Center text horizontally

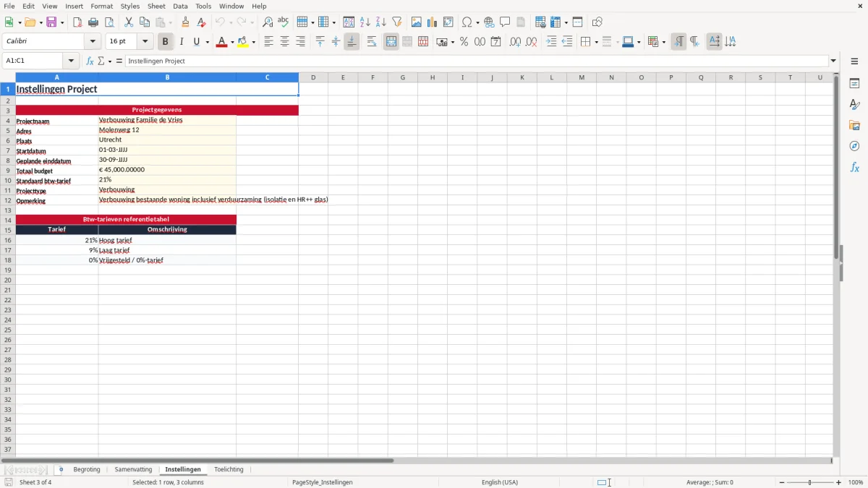[x=284, y=42]
